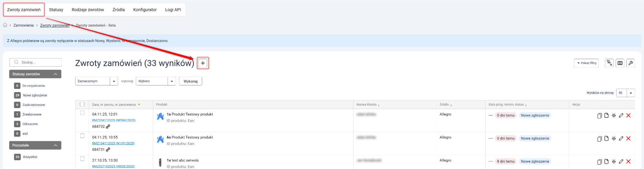Toggle the select-all checkbox in table header
The height and width of the screenshot is (169, 644).
[82, 104]
